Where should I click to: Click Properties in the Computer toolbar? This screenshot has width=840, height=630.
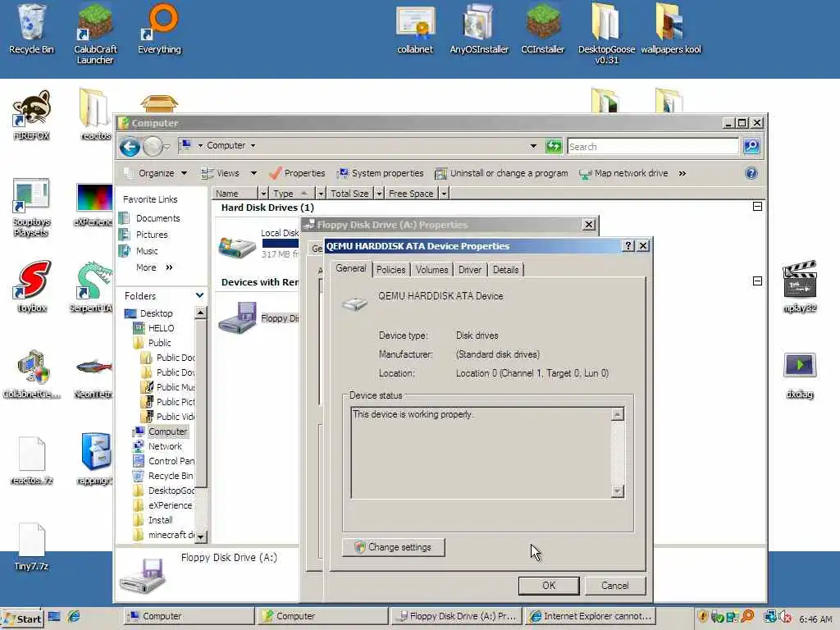point(297,173)
